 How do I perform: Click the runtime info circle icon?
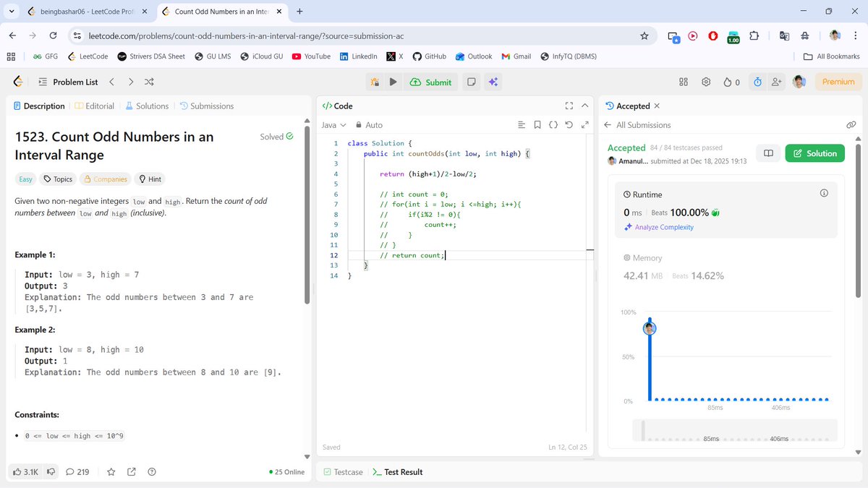[x=823, y=194]
